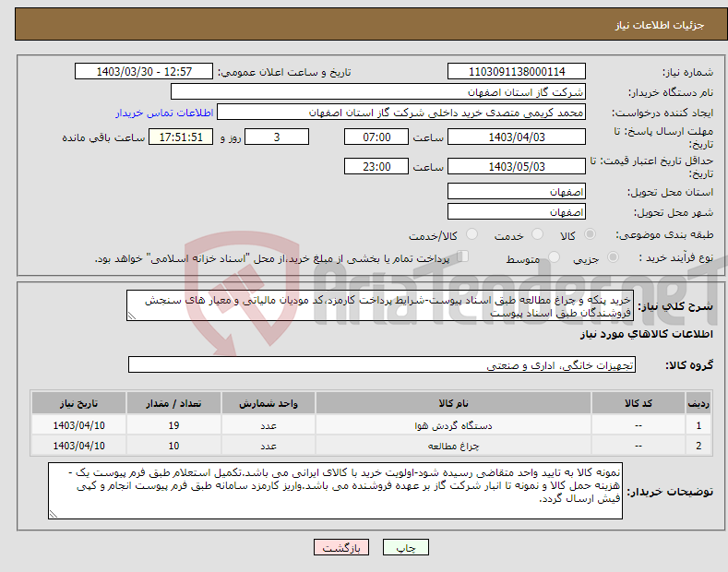
Task: Click the ردیف column header
Action: pos(698,403)
